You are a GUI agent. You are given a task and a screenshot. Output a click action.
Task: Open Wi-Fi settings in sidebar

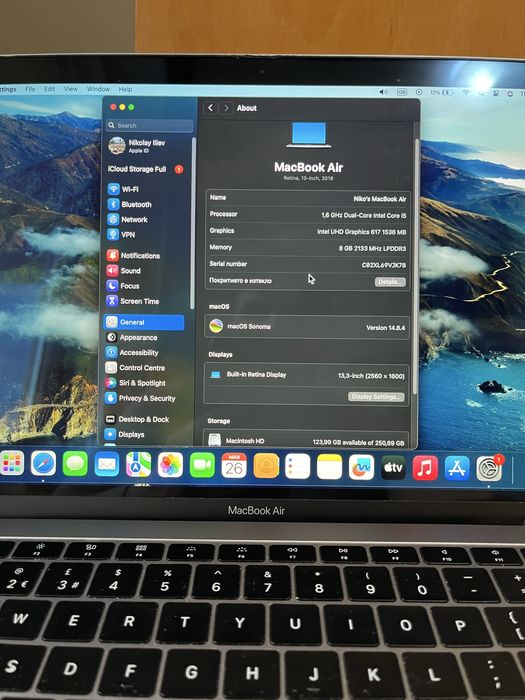123,189
